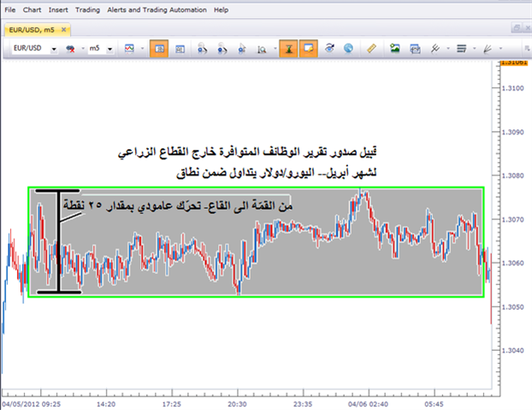This screenshot has height=410, width=532.
Task: Click the add picture icon
Action: 394,48
